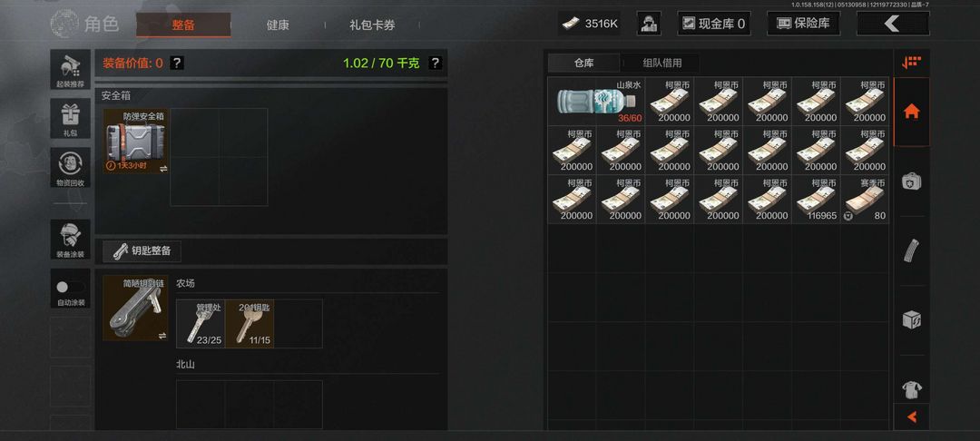Swap the 简陋钥匙链 using its swap arrows
Viewport: 980px width, 441px height.
pyautogui.click(x=162, y=336)
